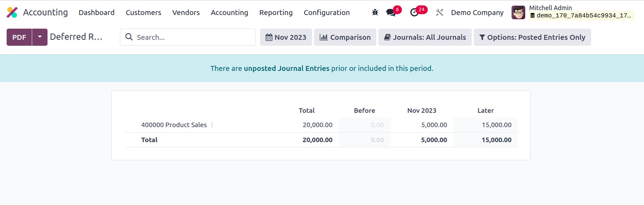Viewport: 644px width, 205px height.
Task: Expand the PDF button dropdown arrow
Action: 40,37
